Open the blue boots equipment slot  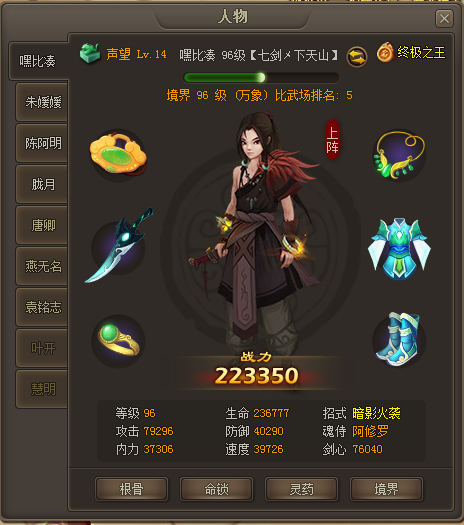399,340
